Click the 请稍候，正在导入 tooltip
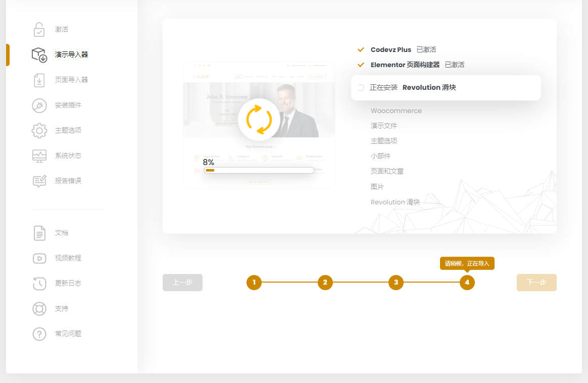Screen dimensions: 588x383 [x=467, y=263]
